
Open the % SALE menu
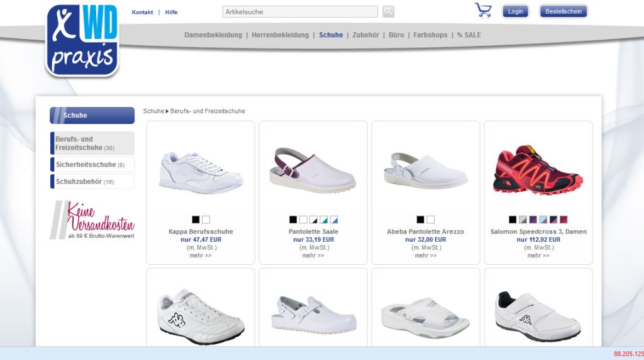click(469, 35)
